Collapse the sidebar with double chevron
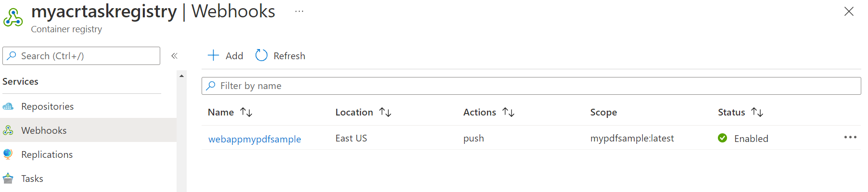 (174, 56)
